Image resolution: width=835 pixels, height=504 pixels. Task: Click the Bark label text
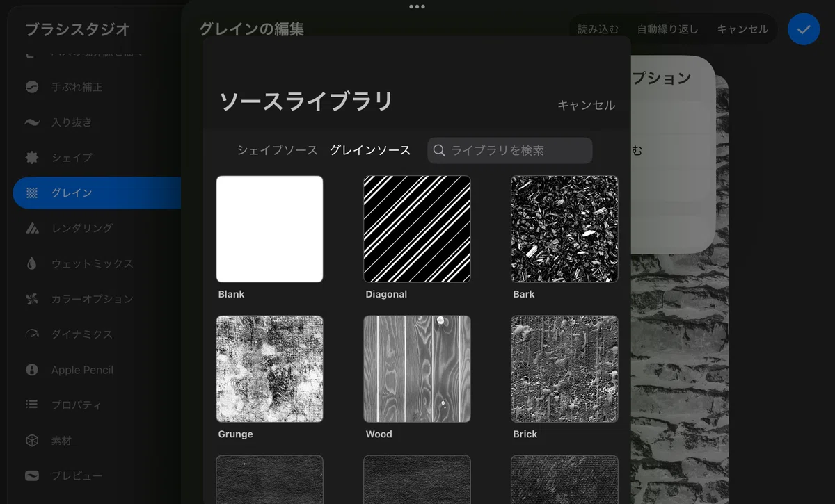pyautogui.click(x=524, y=294)
